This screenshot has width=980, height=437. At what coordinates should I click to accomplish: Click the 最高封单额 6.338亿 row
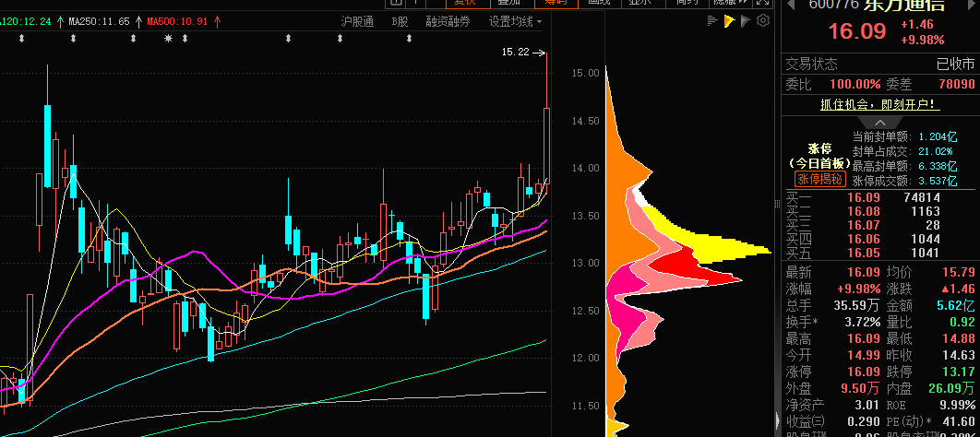click(x=904, y=166)
